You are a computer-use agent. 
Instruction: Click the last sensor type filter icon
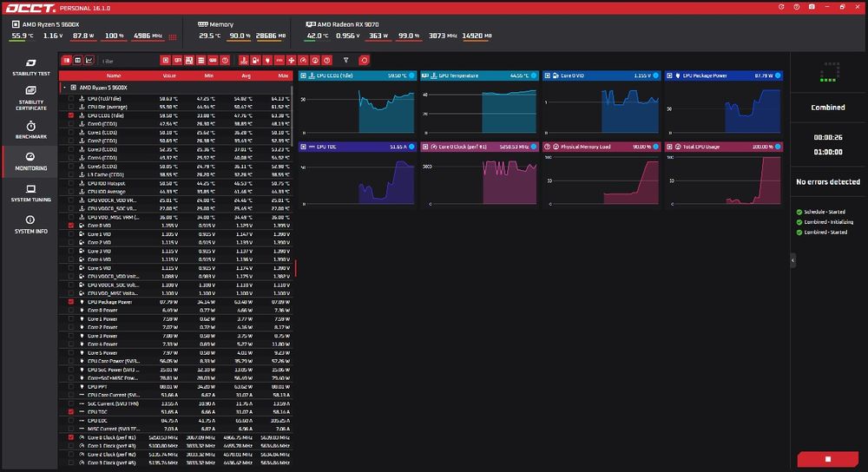tap(327, 61)
